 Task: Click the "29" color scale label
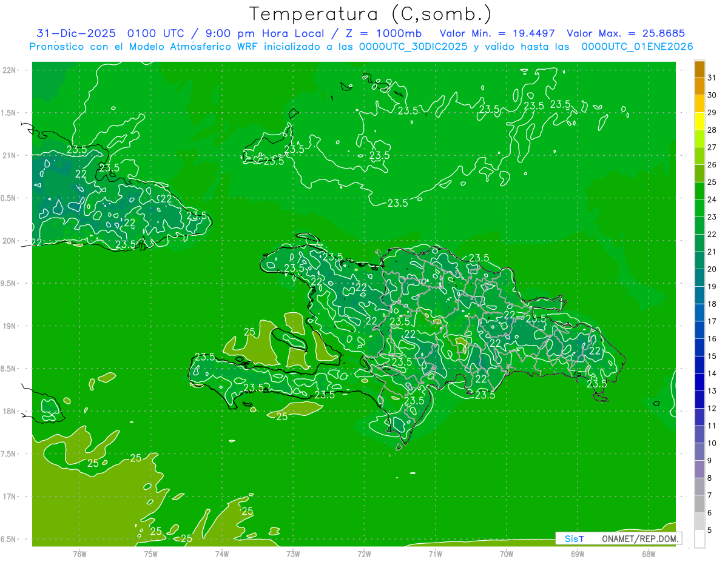click(x=712, y=112)
